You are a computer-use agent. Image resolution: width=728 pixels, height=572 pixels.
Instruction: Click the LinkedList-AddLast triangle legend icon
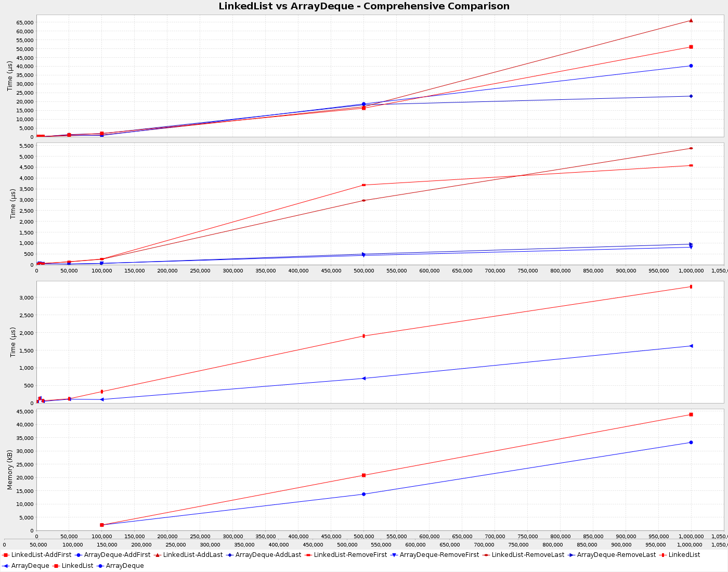[x=158, y=555]
